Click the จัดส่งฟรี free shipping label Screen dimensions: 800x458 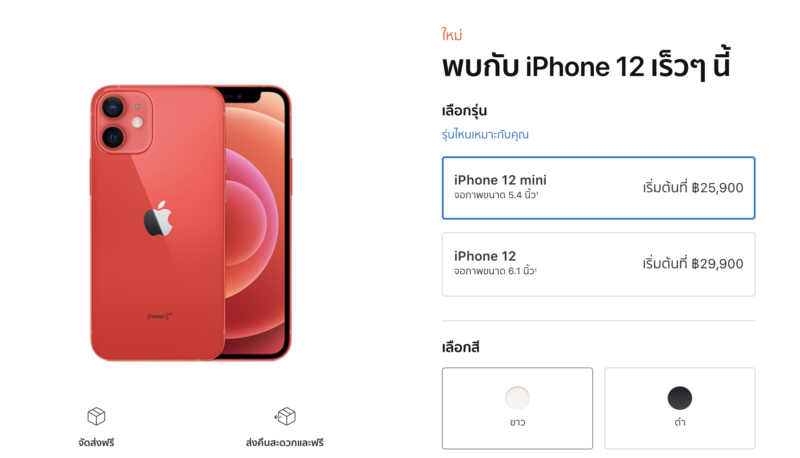(96, 442)
